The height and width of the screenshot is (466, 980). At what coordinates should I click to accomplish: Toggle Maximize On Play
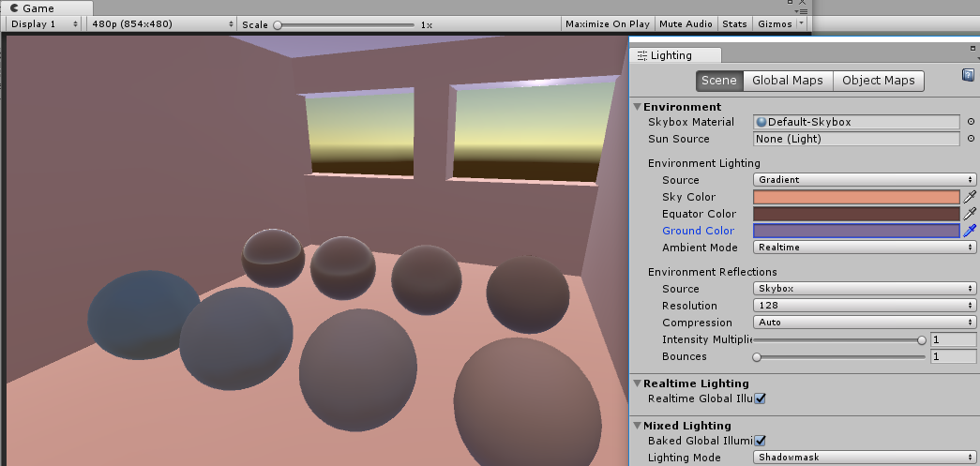[x=607, y=23]
